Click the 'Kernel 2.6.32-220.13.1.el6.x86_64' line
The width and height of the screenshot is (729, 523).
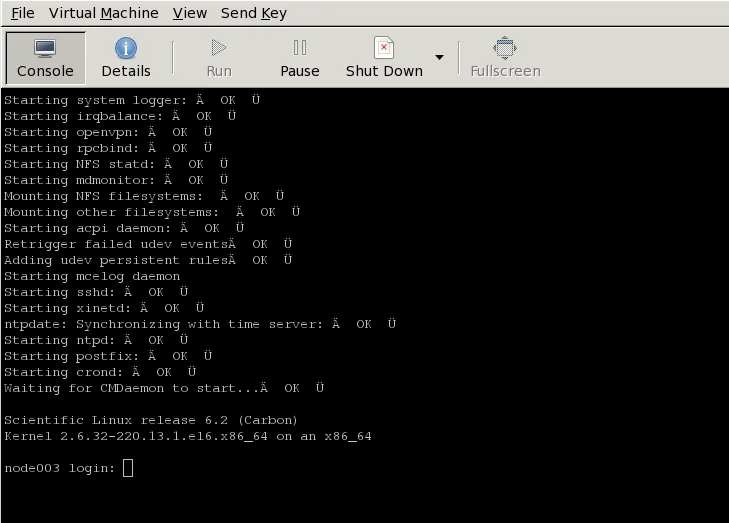pos(188,436)
